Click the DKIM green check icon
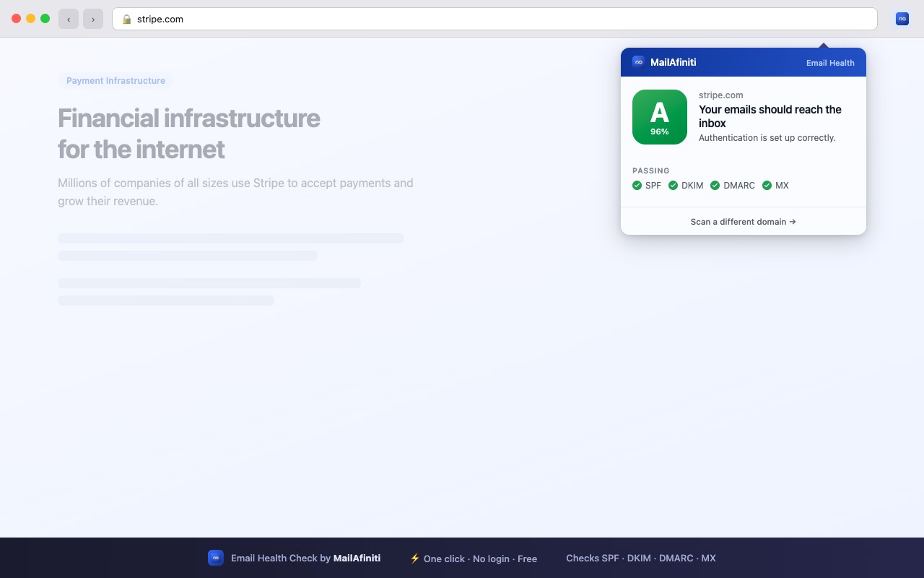 pos(673,186)
